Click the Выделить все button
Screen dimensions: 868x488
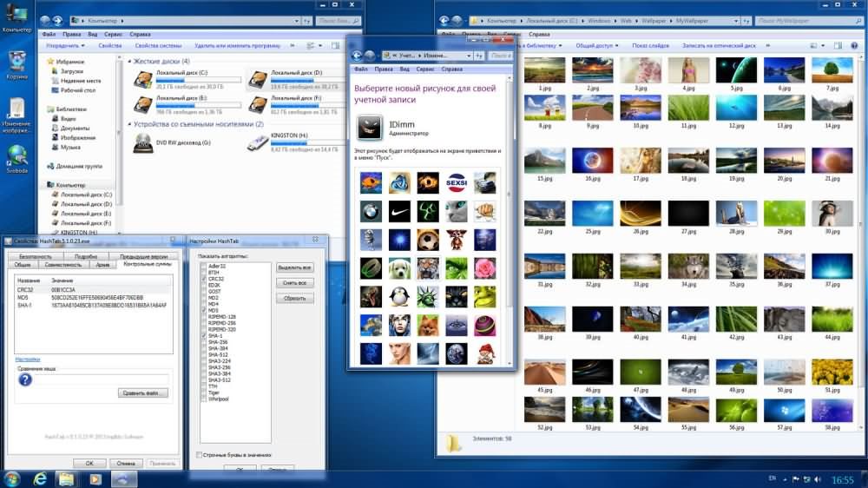coord(294,268)
